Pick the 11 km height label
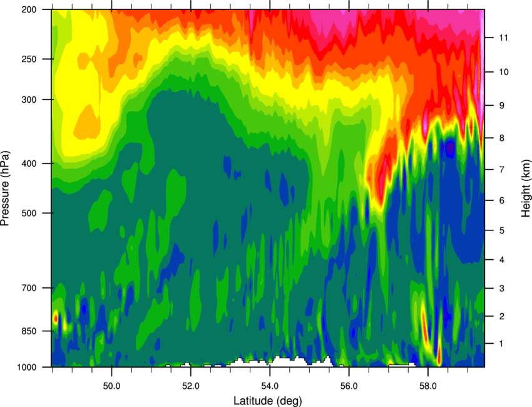The height and width of the screenshot is (407, 532). tap(503, 38)
